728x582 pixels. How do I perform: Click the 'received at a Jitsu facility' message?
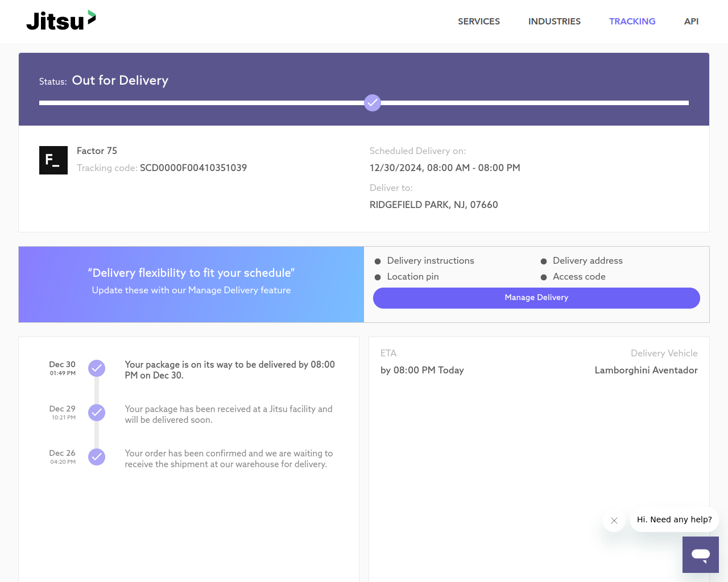(229, 414)
